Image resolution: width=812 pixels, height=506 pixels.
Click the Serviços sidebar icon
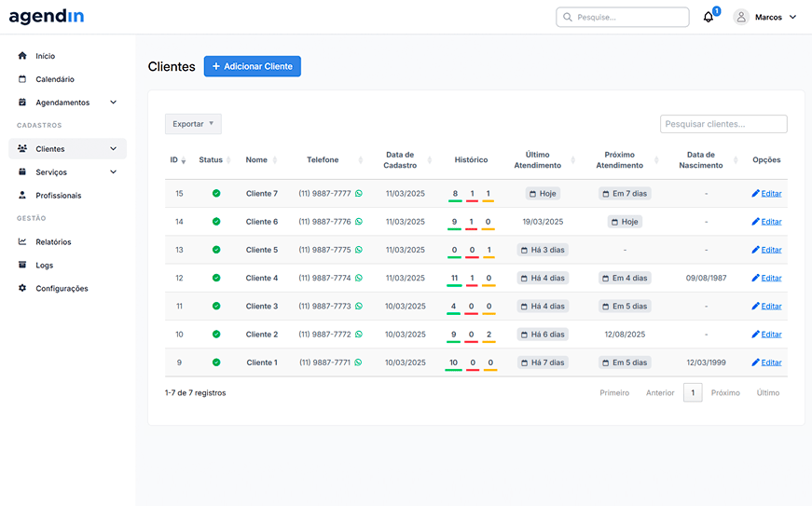click(22, 171)
